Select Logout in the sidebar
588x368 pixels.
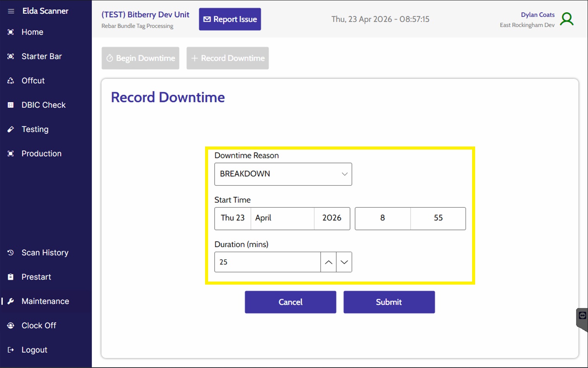coord(46,350)
